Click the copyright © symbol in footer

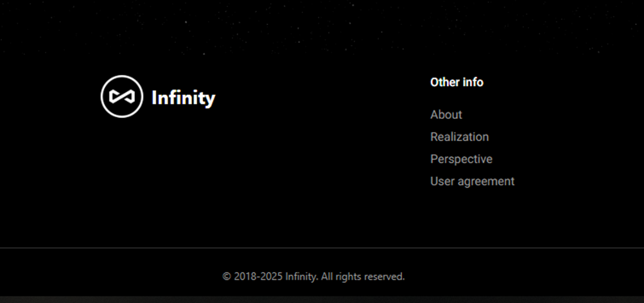[227, 277]
